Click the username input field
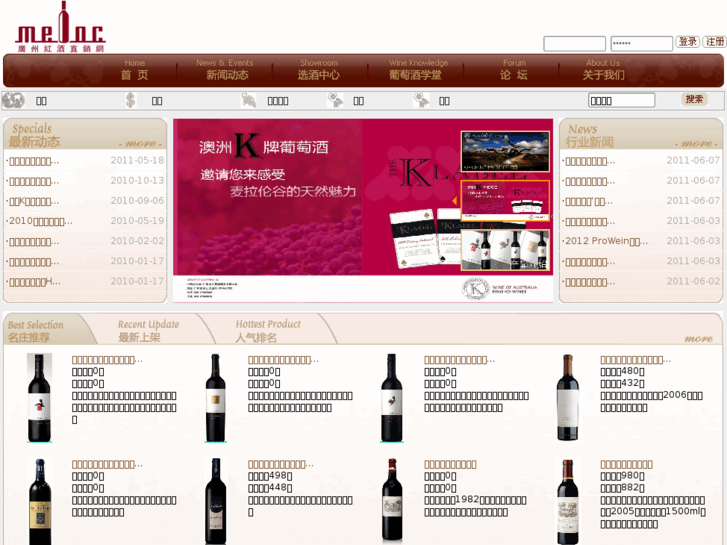Image resolution: width=727 pixels, height=545 pixels. [x=574, y=43]
